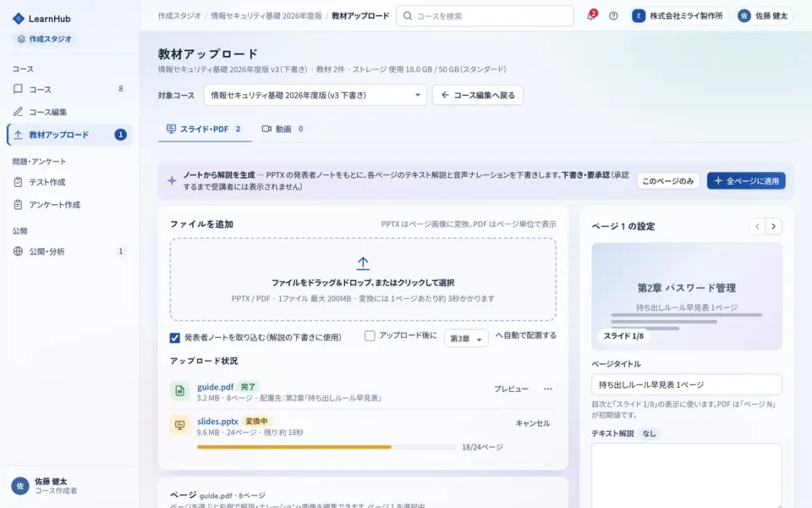Switch to the 動画 tab

click(283, 129)
